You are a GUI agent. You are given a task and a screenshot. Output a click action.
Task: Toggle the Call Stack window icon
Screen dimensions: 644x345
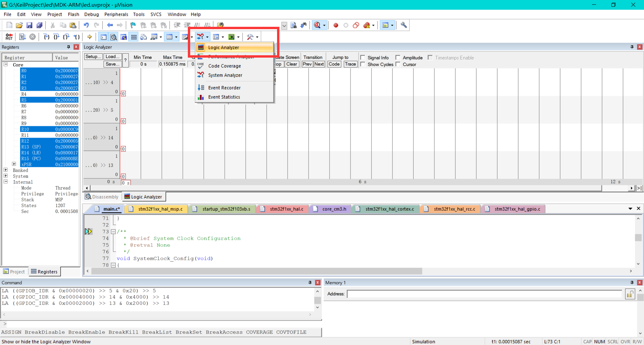coord(144,37)
